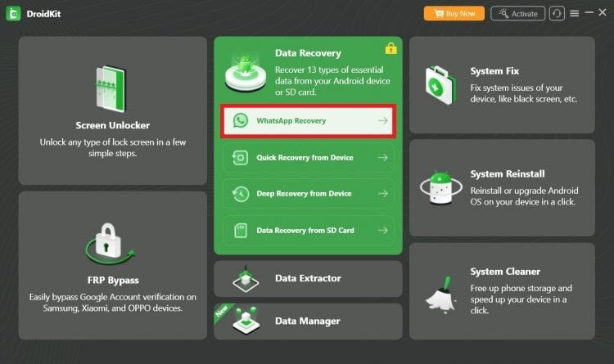Select the System Cleaner title

click(505, 272)
